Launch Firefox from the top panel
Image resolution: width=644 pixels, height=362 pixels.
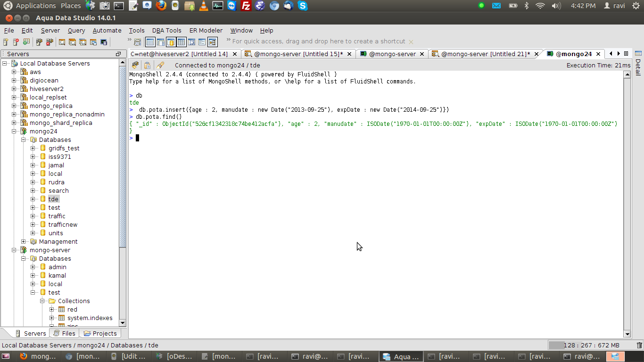(x=161, y=6)
